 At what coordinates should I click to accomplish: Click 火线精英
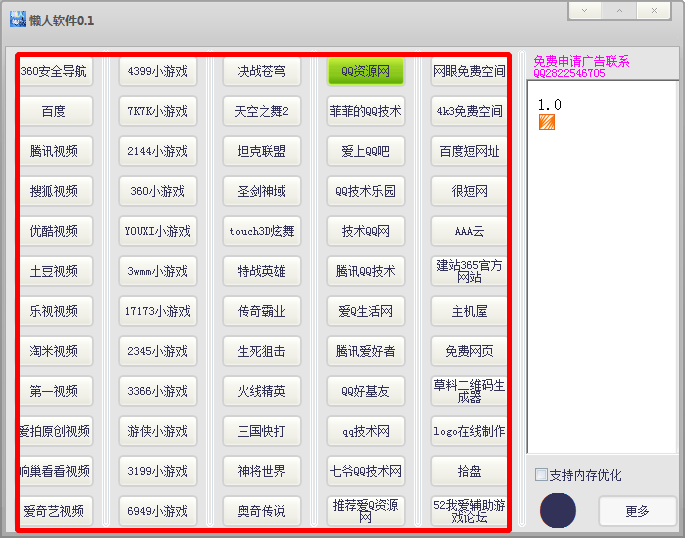click(262, 391)
